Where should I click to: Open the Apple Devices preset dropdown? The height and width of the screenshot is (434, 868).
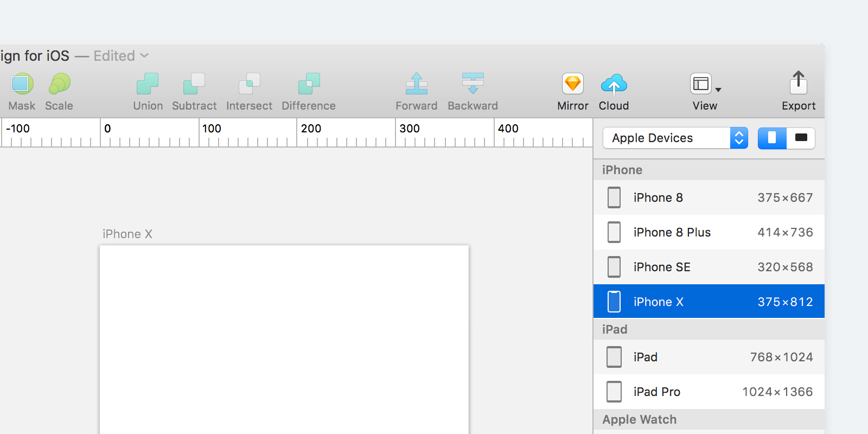(x=675, y=138)
